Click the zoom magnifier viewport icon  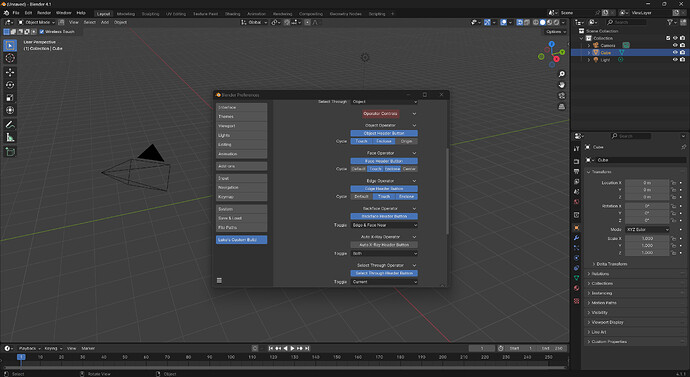point(562,74)
